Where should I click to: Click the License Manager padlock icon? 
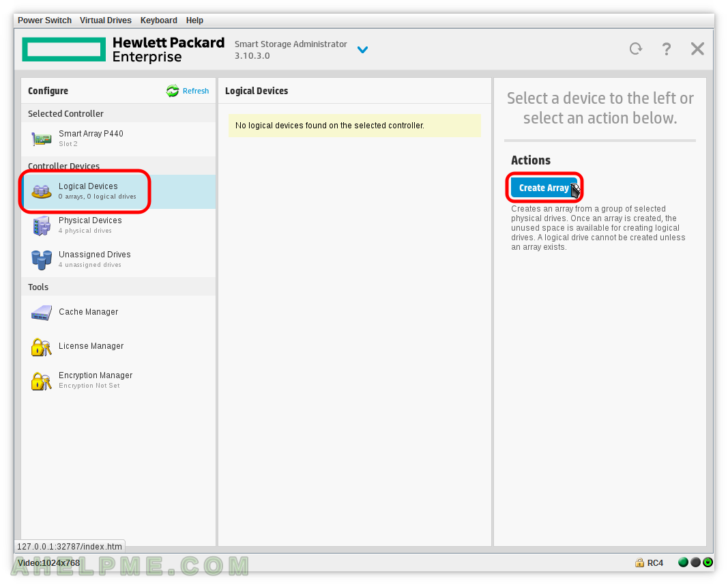point(42,347)
